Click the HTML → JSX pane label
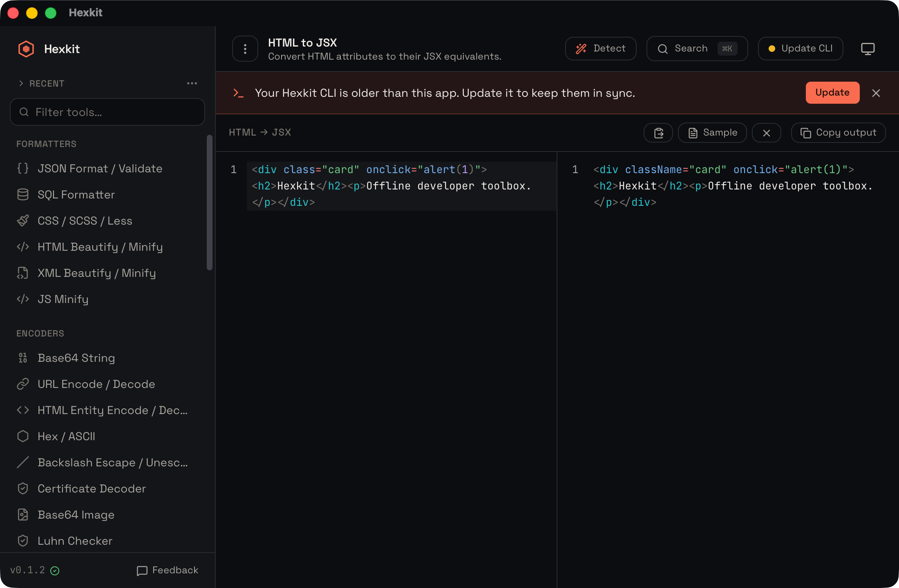Image resolution: width=899 pixels, height=588 pixels. (x=260, y=132)
